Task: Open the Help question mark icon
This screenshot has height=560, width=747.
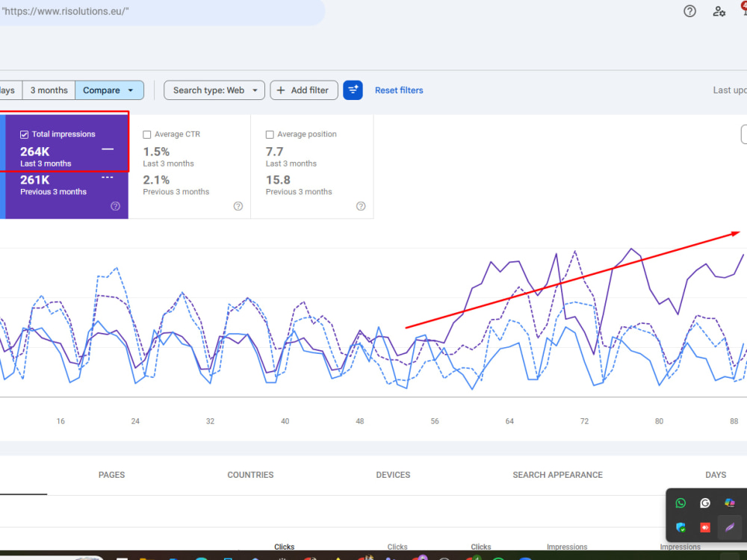Action: 689,11
